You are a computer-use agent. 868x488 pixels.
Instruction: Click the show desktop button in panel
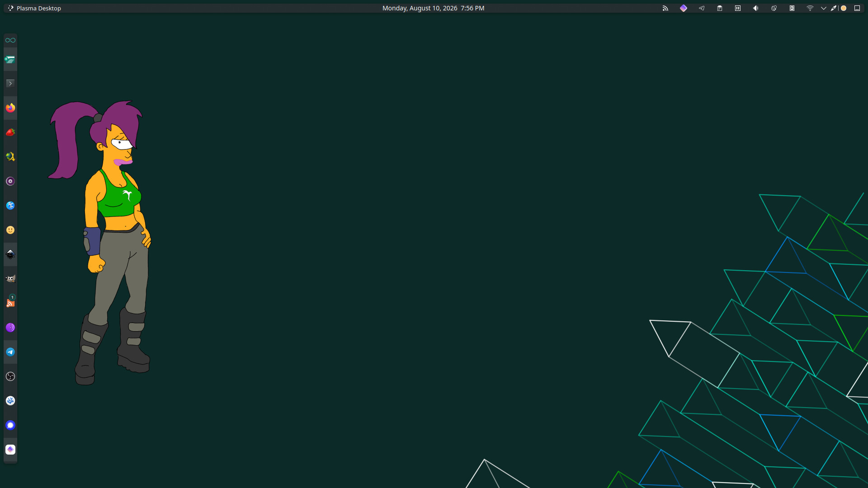click(857, 8)
